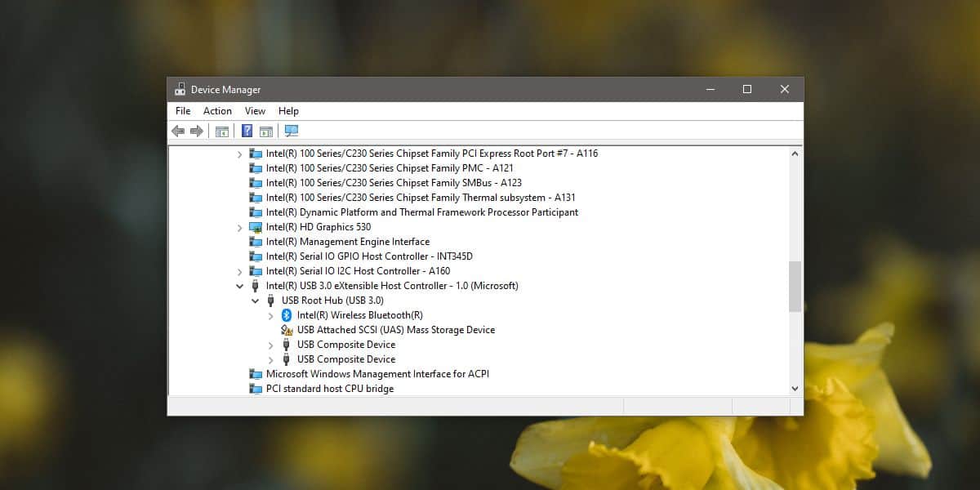The height and width of the screenshot is (490, 980).
Task: Open the Action menu
Action: (217, 111)
